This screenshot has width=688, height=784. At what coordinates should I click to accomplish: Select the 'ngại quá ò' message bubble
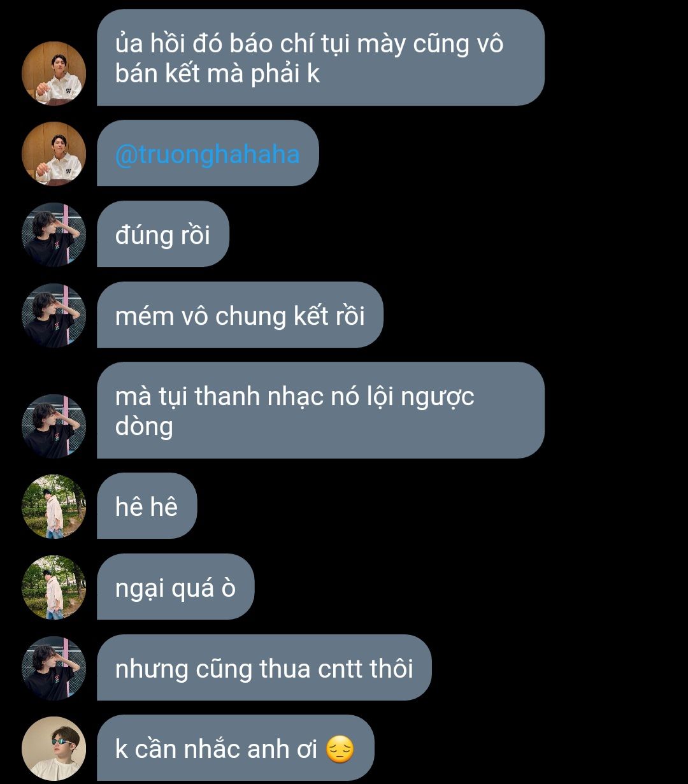[175, 587]
